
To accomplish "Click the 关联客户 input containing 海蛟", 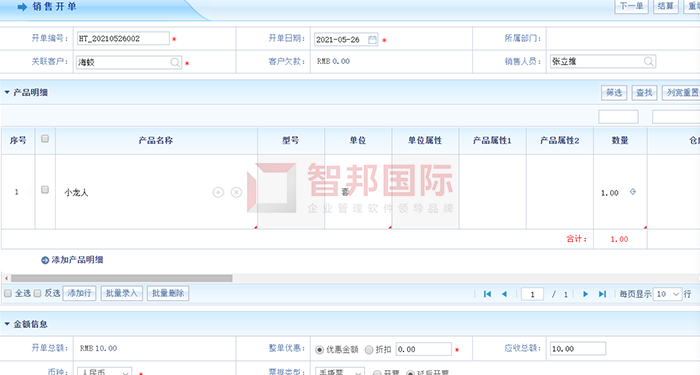I will click(x=129, y=62).
